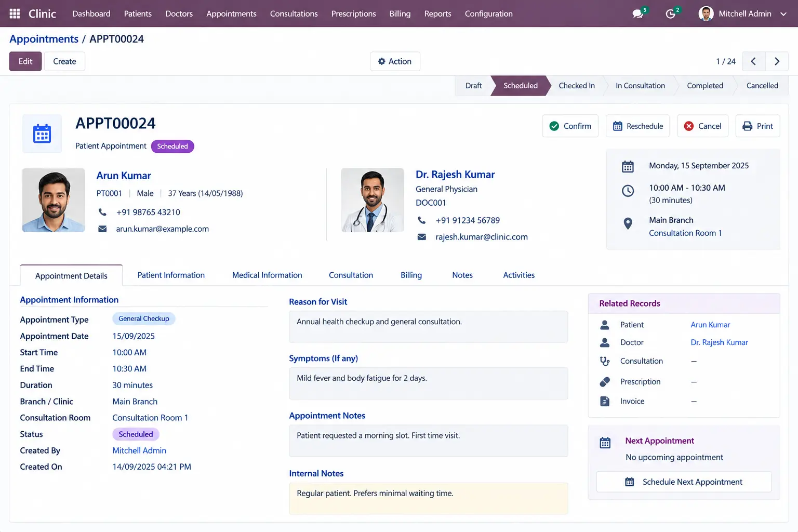Open the Dr. Rajesh Kumar link in Related Records

(719, 342)
